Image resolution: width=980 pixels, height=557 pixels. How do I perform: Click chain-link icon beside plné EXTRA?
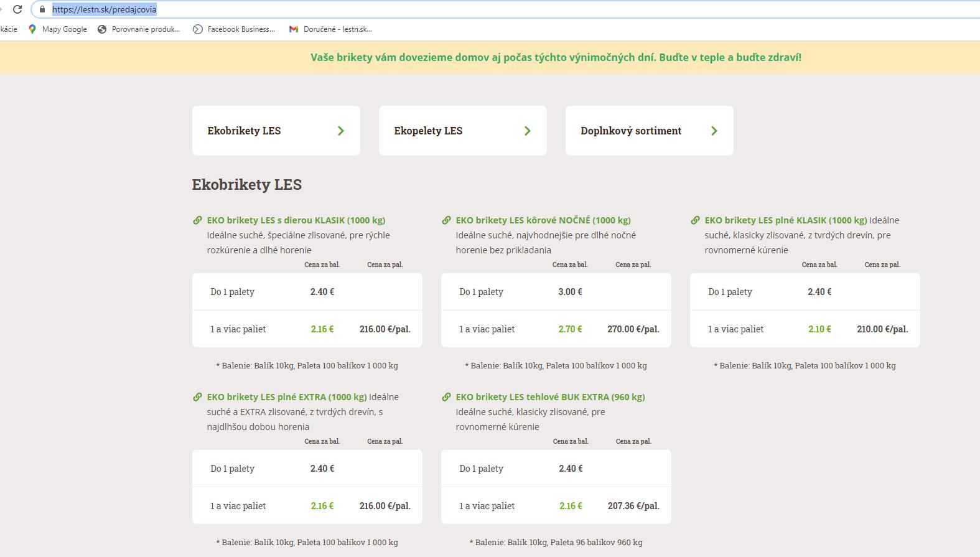pyautogui.click(x=197, y=397)
